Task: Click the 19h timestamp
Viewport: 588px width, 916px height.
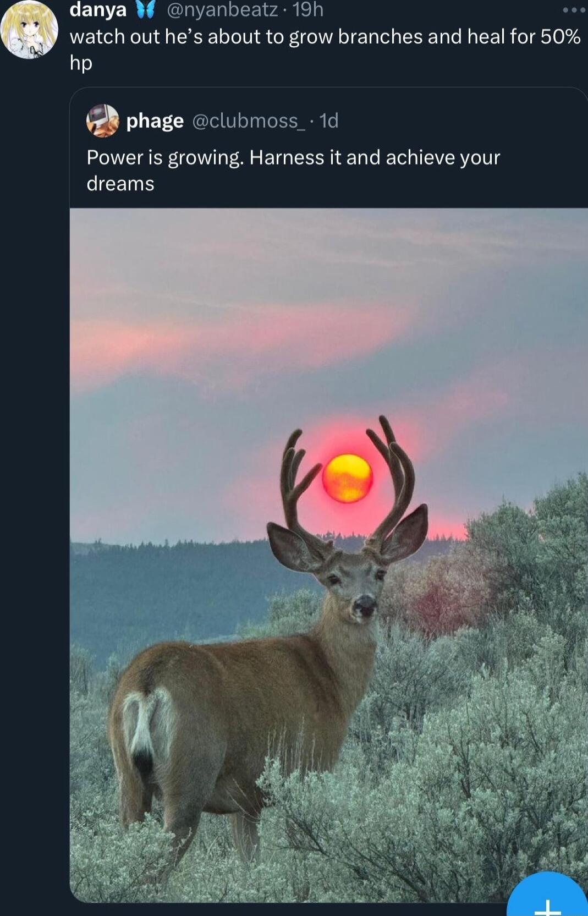Action: tap(307, 9)
